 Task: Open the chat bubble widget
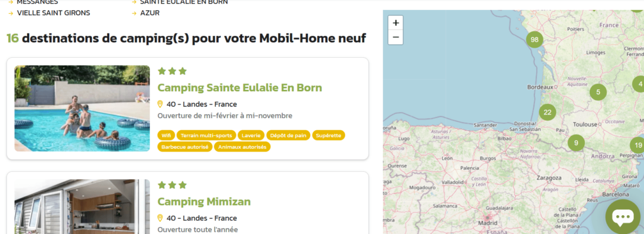[623, 217]
